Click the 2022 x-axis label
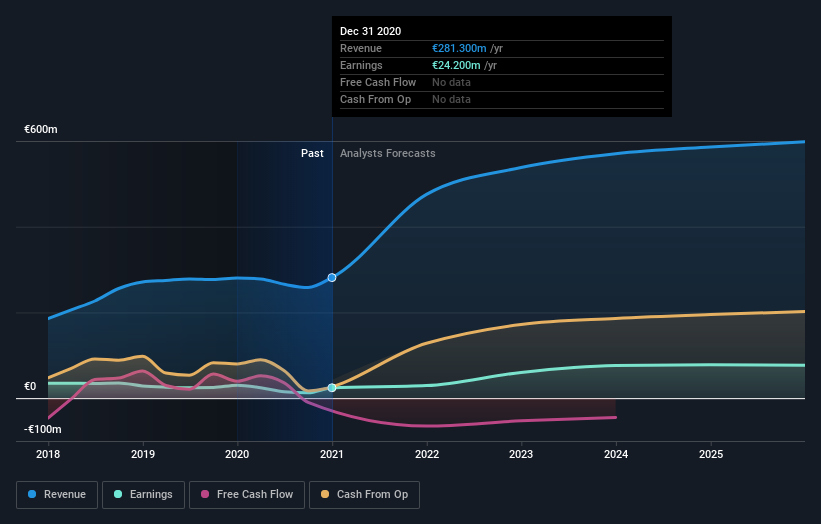The image size is (821, 524). 427,454
